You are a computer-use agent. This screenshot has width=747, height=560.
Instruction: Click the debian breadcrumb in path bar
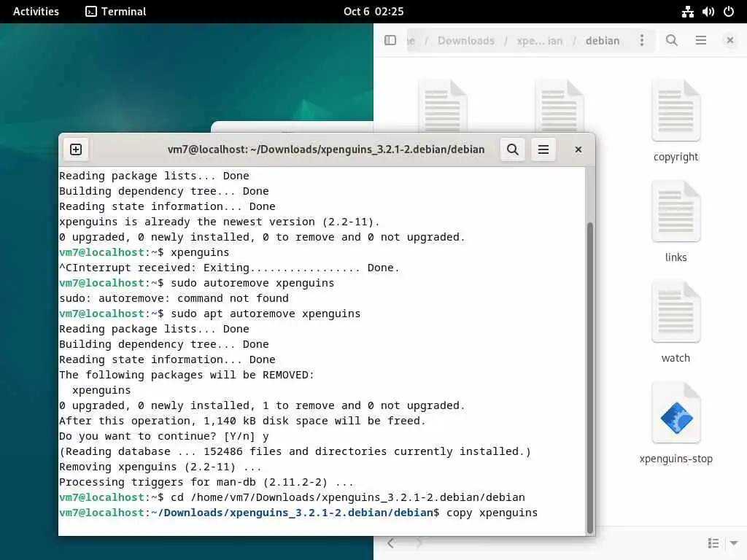tap(603, 41)
